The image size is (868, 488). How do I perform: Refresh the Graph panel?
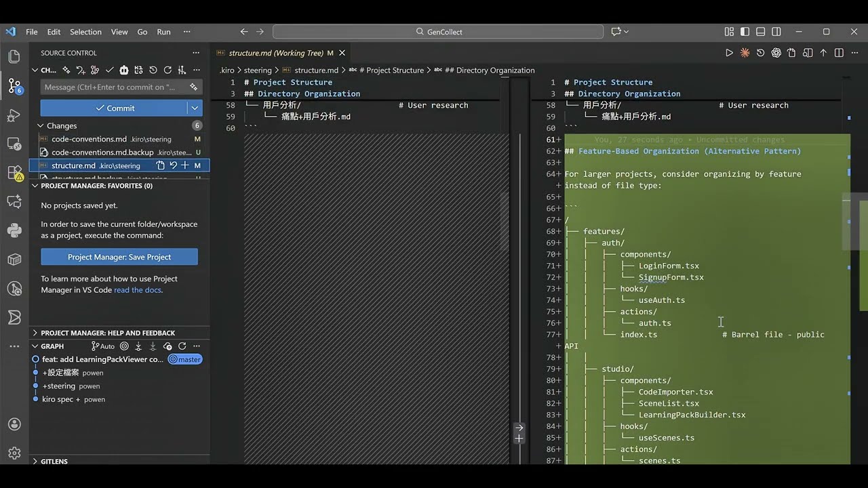tap(182, 346)
